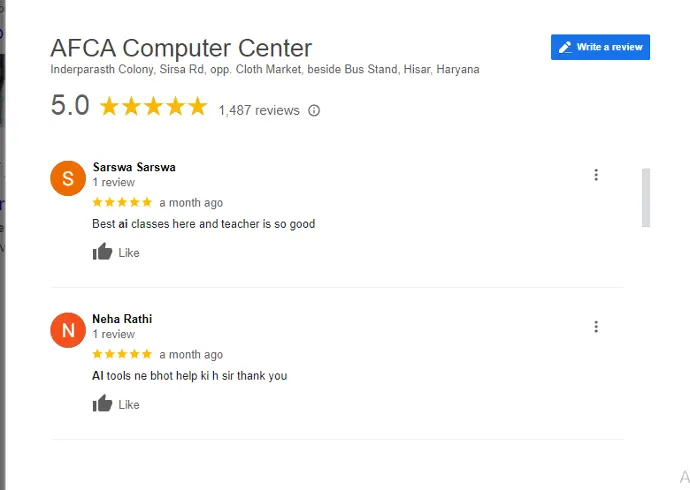Open Neha Rathi reviewer profile name

tap(122, 319)
